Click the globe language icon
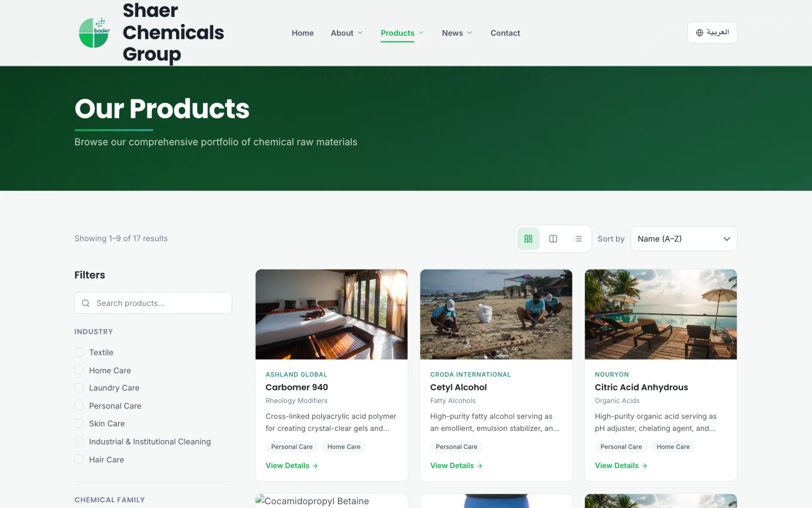Image resolution: width=812 pixels, height=508 pixels. [700, 33]
